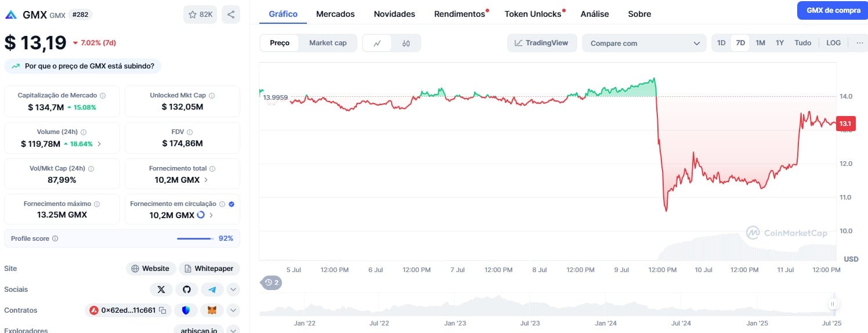The image size is (868, 333).
Task: Expand Volume (24h) details arrow
Action: [x=100, y=144]
